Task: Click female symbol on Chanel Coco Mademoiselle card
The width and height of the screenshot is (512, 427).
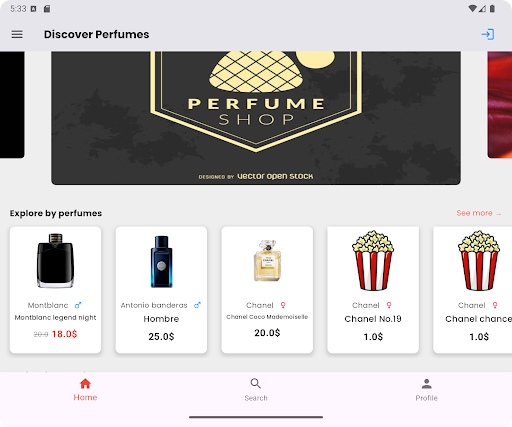Action: pos(283,305)
